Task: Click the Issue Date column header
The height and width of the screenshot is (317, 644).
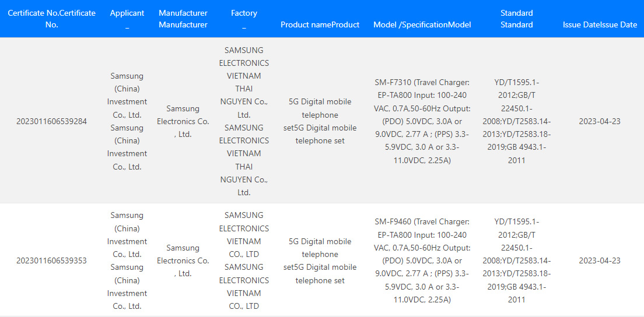Action: [600, 24]
